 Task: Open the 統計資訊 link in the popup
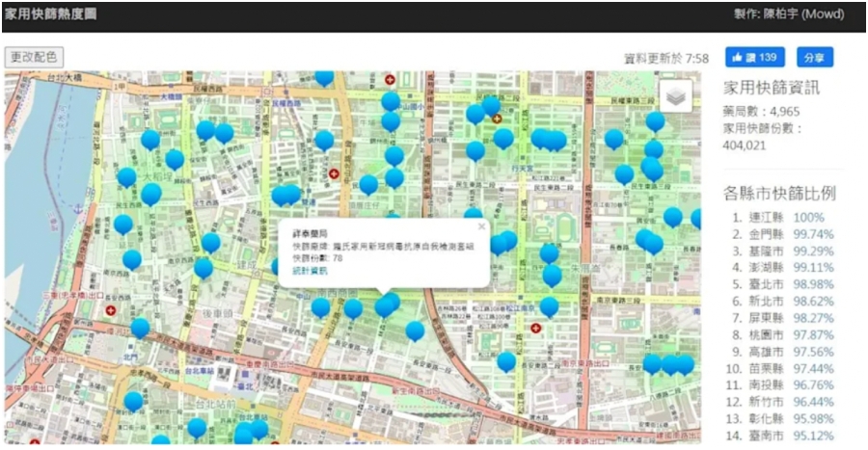tap(310, 272)
